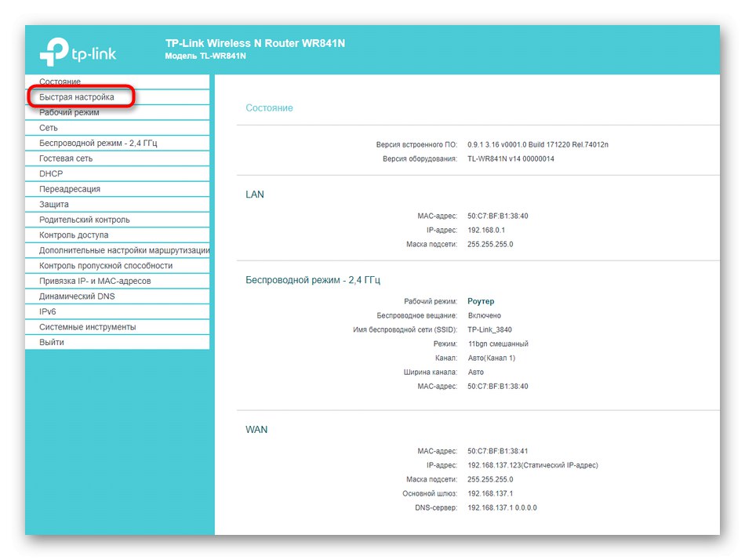
Task: Click WAN MAC address 50:C7:BF:B1:38:41
Action: (497, 451)
